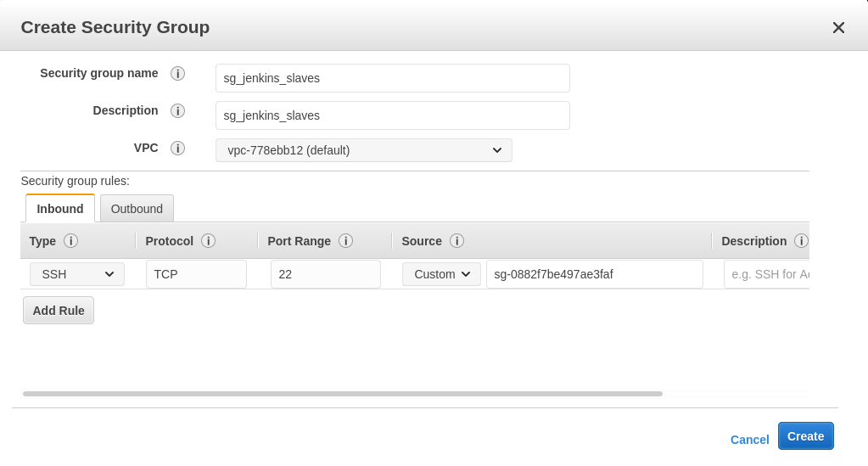Click info icon in Protocol column header
The image size is (868, 466).
[x=208, y=241]
